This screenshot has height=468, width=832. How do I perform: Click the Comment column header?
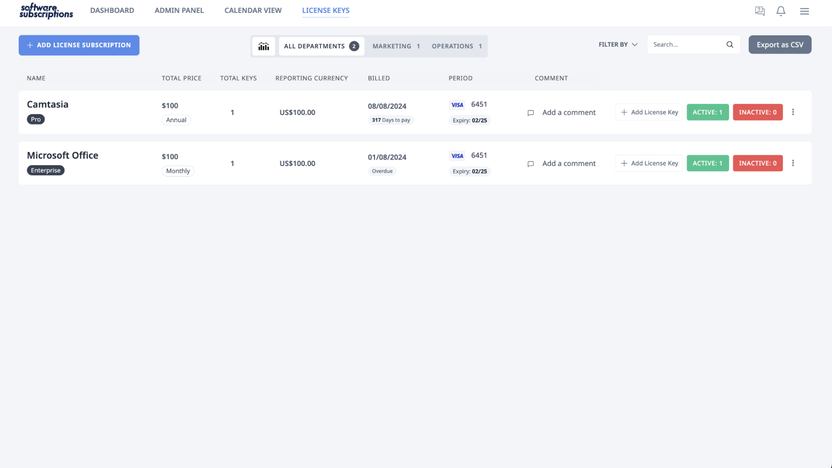tap(551, 78)
